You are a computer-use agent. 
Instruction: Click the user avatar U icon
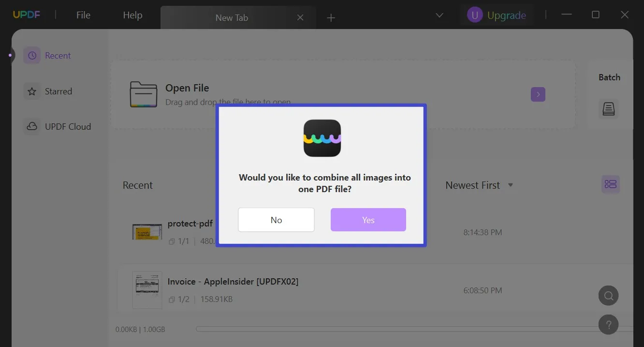point(475,15)
